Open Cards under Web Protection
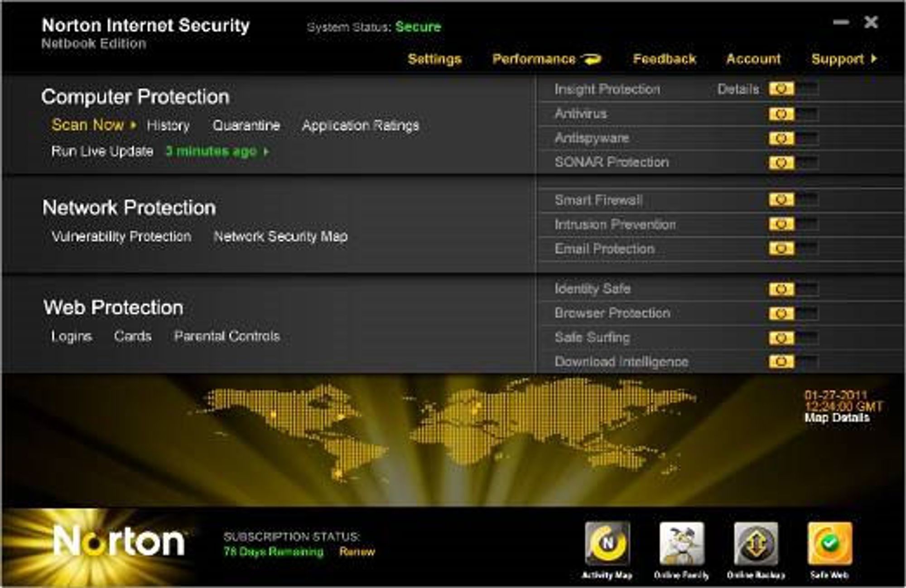The width and height of the screenshot is (906, 588). pyautogui.click(x=133, y=336)
